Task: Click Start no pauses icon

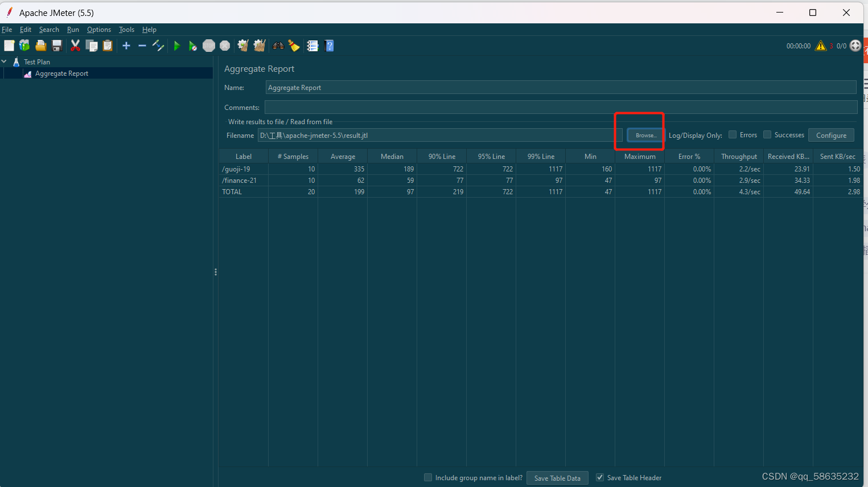Action: coord(193,46)
